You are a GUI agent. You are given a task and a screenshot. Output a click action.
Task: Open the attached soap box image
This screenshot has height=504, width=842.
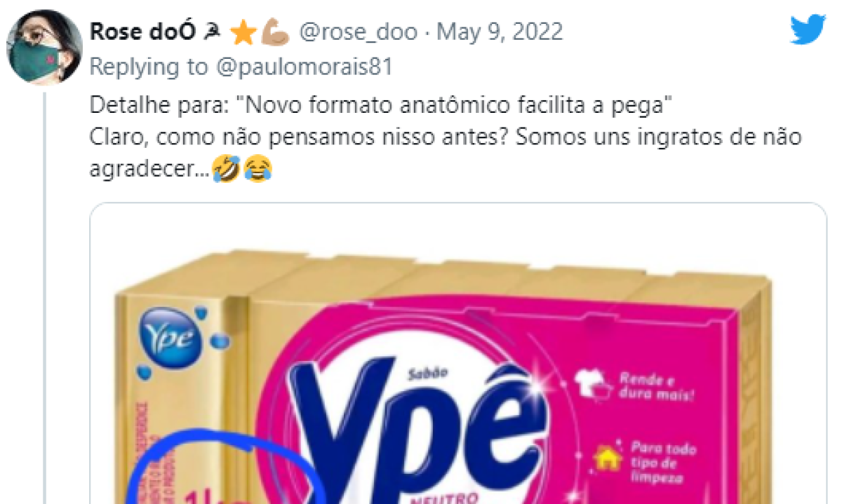[x=458, y=353]
